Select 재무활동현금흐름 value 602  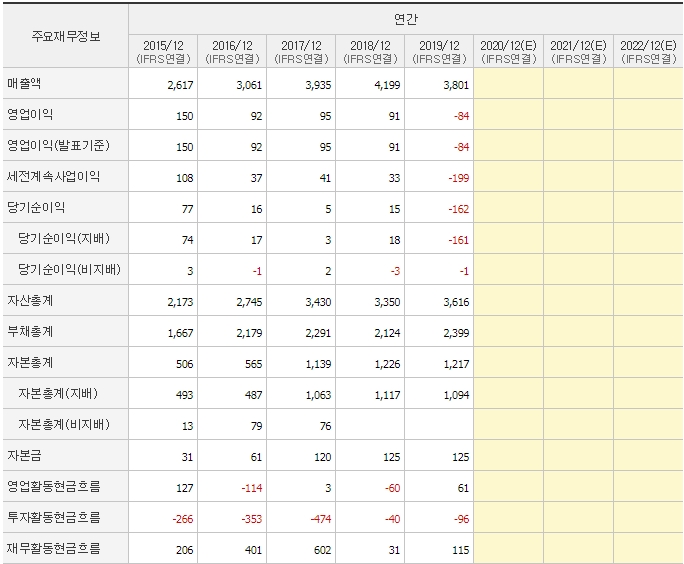click(322, 550)
